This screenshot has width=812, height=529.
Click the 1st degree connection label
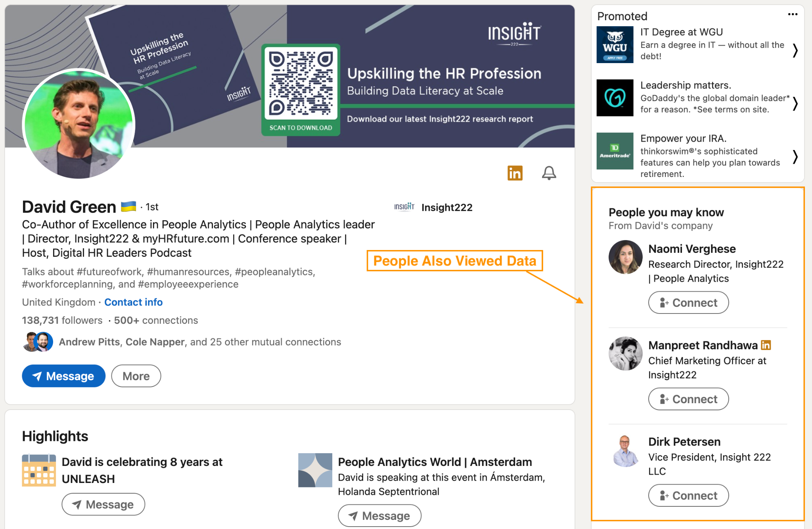pyautogui.click(x=152, y=207)
